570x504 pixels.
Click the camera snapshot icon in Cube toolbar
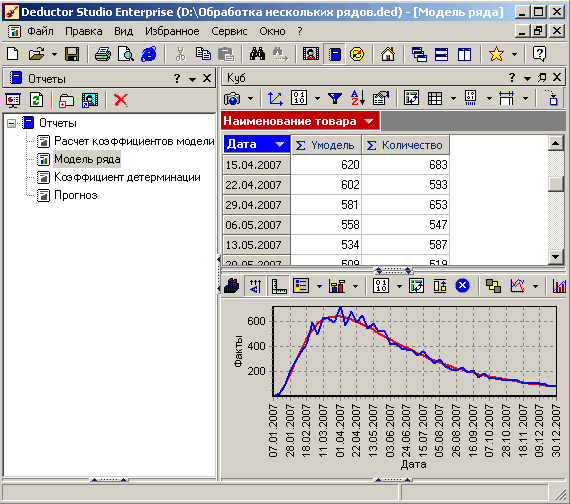(x=232, y=98)
